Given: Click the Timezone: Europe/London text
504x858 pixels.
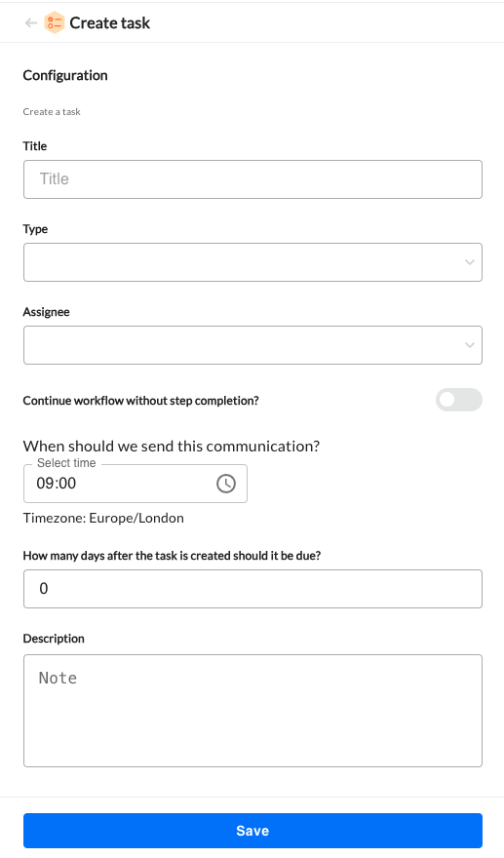Looking at the screenshot, I should tap(103, 518).
